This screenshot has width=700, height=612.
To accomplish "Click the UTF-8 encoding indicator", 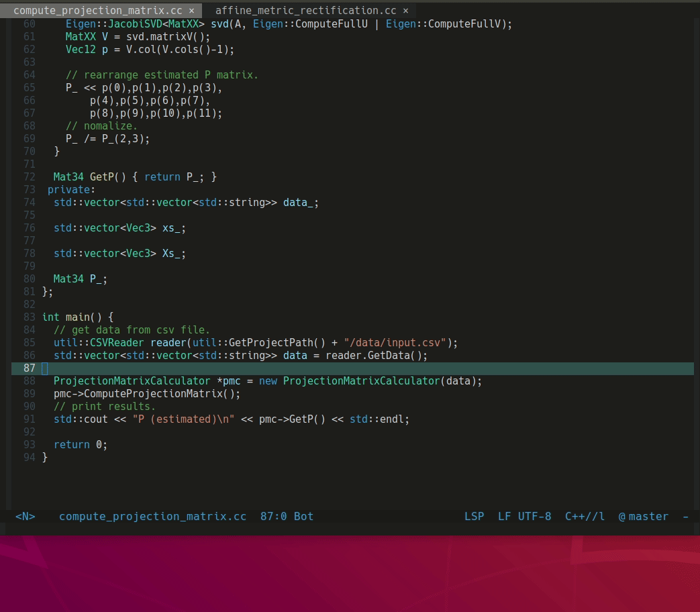I will point(534,517).
